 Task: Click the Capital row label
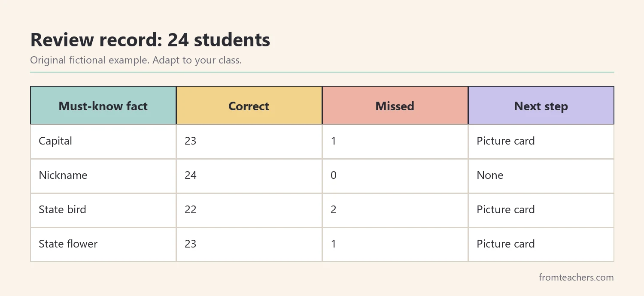coord(103,142)
